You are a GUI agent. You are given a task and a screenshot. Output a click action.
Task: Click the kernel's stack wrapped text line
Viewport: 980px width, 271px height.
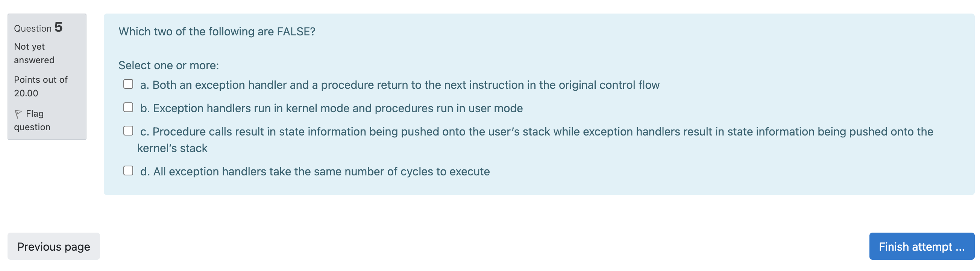(173, 148)
